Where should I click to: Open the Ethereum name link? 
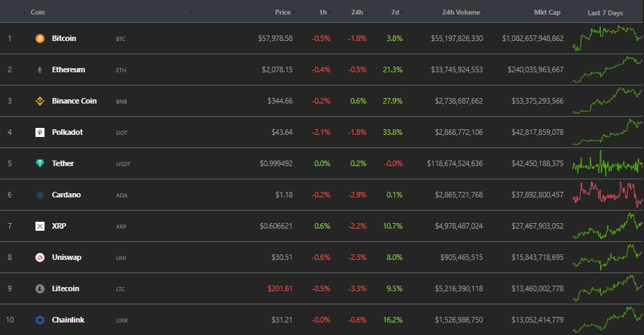point(68,70)
